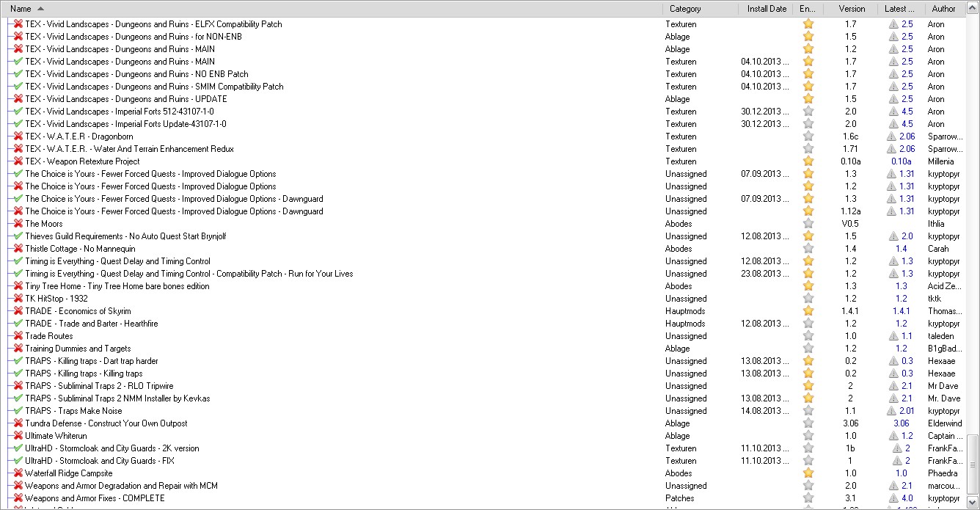Click the grey star for Training Dummies and Targets
This screenshot has height=510, width=980.
point(808,349)
